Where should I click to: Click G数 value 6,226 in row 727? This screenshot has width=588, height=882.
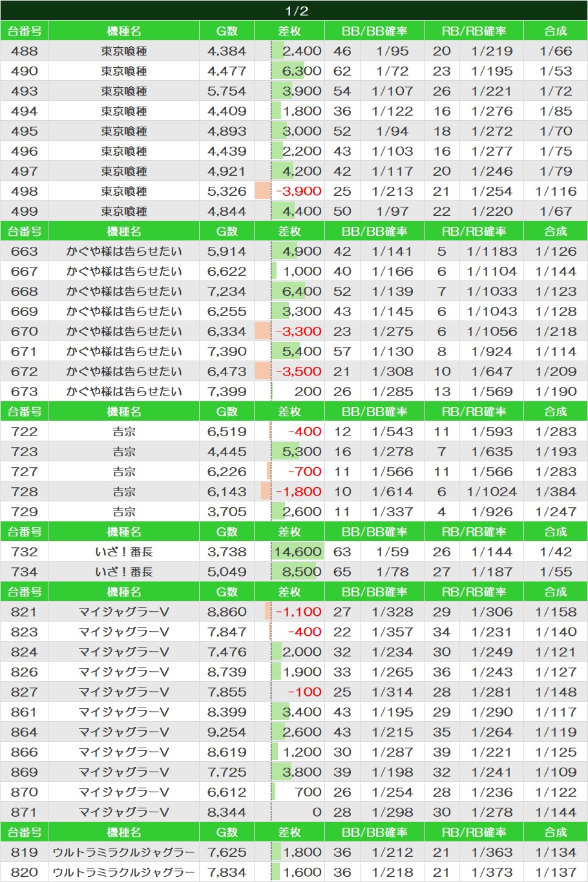coord(227,472)
